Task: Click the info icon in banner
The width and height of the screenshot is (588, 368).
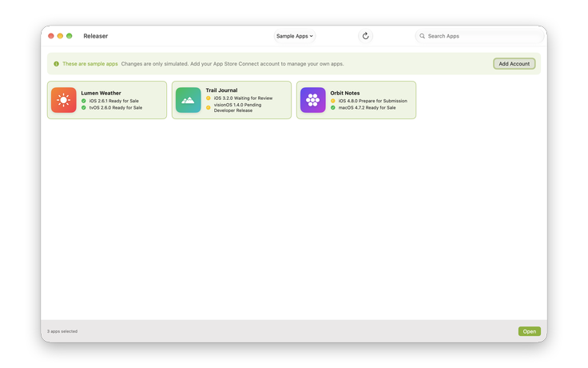Action: click(x=56, y=64)
